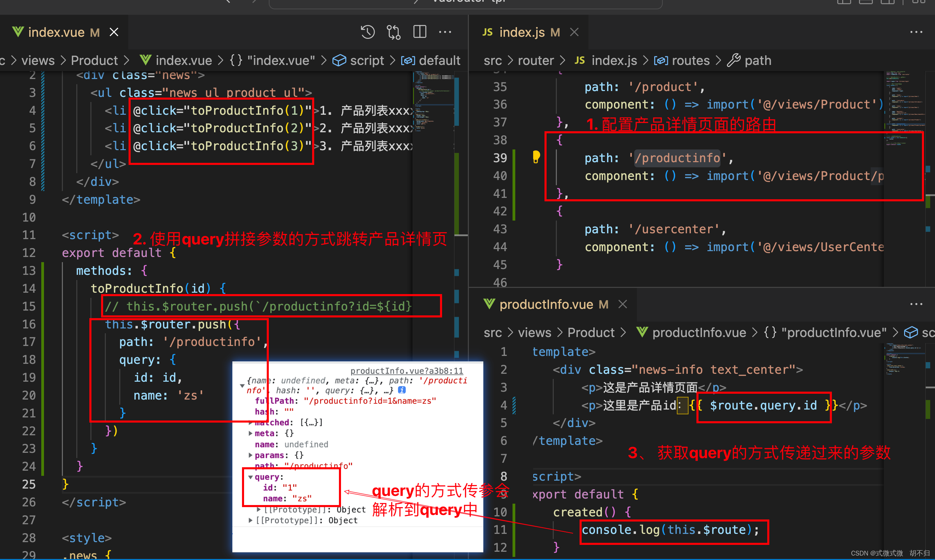
Task: Open more actions for the productInfo.vue editor
Action: [x=916, y=304]
